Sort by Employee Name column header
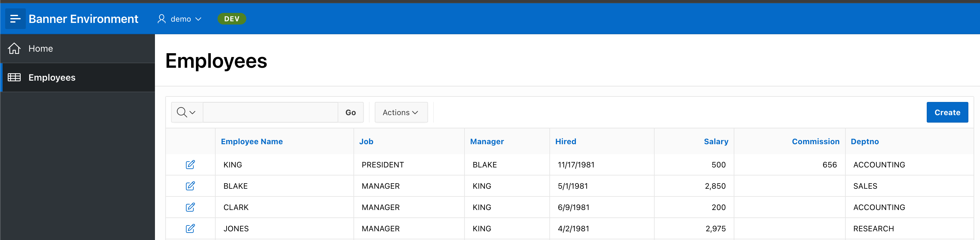The height and width of the screenshot is (240, 980). pyautogui.click(x=252, y=142)
